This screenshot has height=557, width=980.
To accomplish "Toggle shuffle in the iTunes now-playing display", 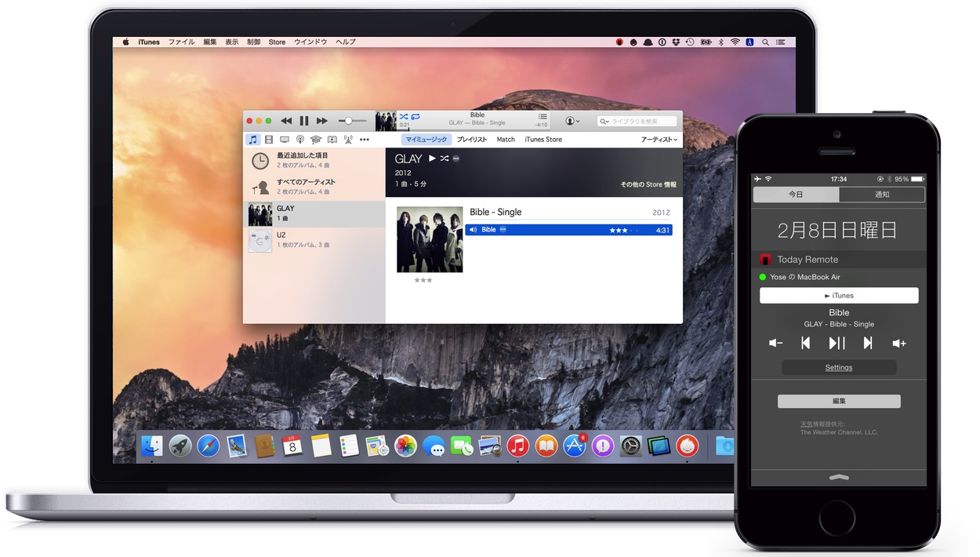I will [x=405, y=117].
